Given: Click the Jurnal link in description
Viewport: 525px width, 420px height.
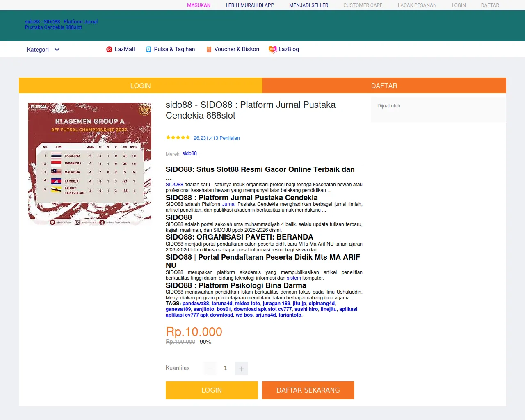Looking at the screenshot, I should (228, 204).
